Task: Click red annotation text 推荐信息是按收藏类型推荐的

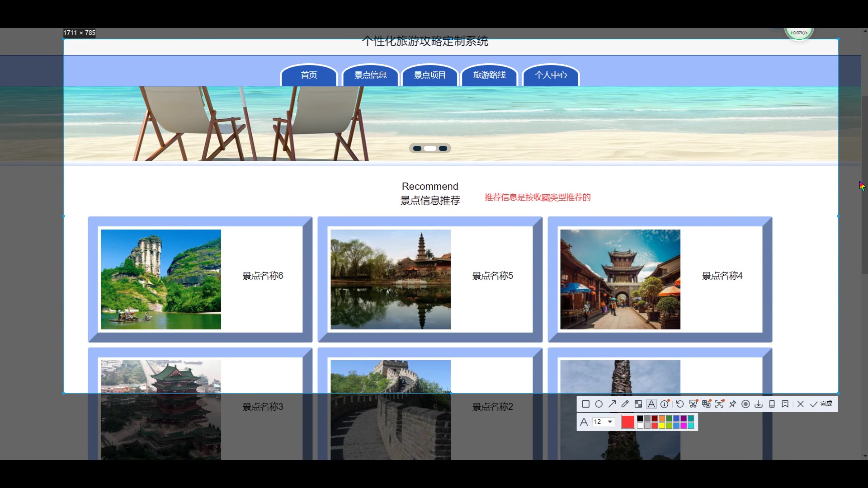Action: tap(538, 197)
